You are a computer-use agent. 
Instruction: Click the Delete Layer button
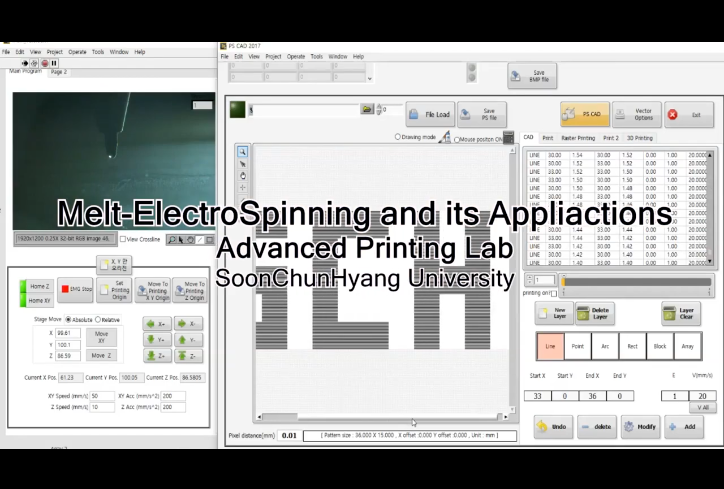(595, 314)
